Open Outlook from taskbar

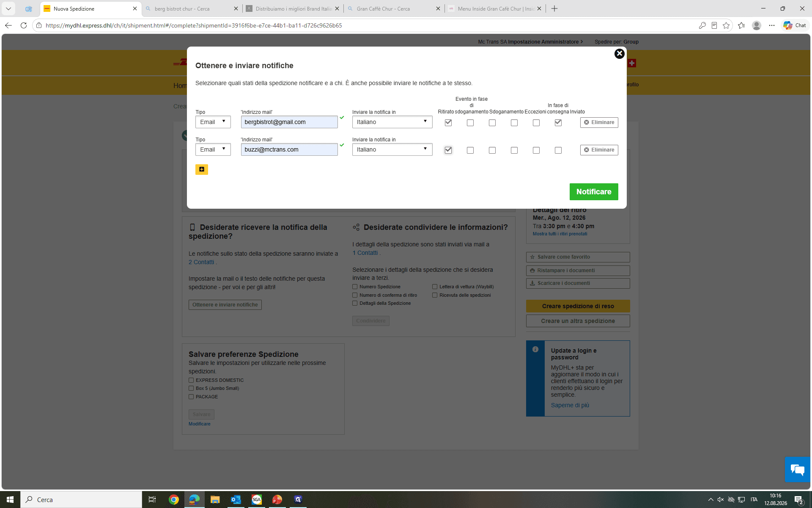click(x=236, y=500)
